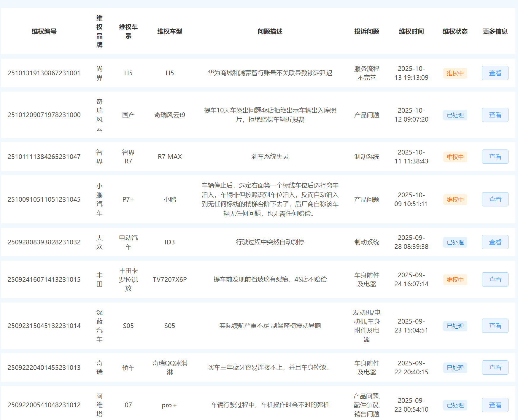
Task: Open 查看 for the 大众 ID3 complaint
Action: click(x=495, y=242)
